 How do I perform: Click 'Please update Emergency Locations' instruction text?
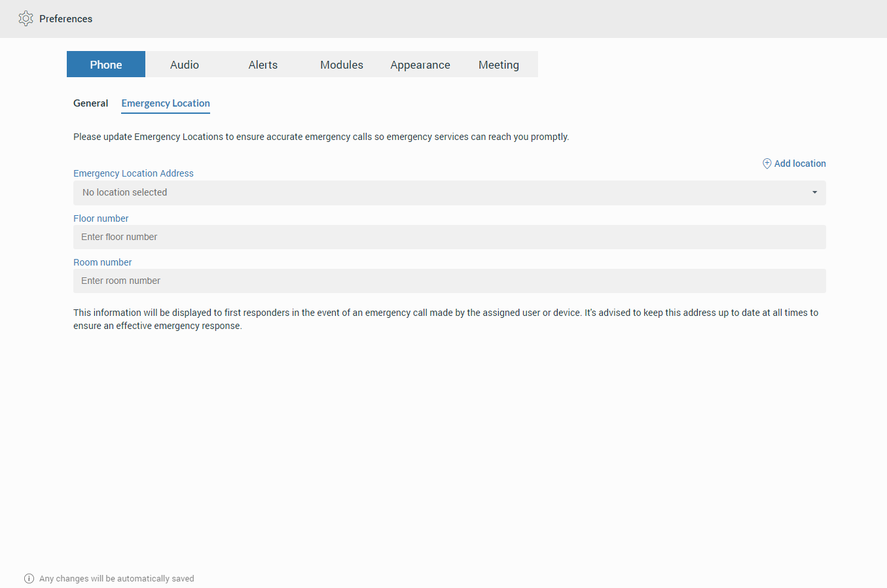click(x=321, y=137)
